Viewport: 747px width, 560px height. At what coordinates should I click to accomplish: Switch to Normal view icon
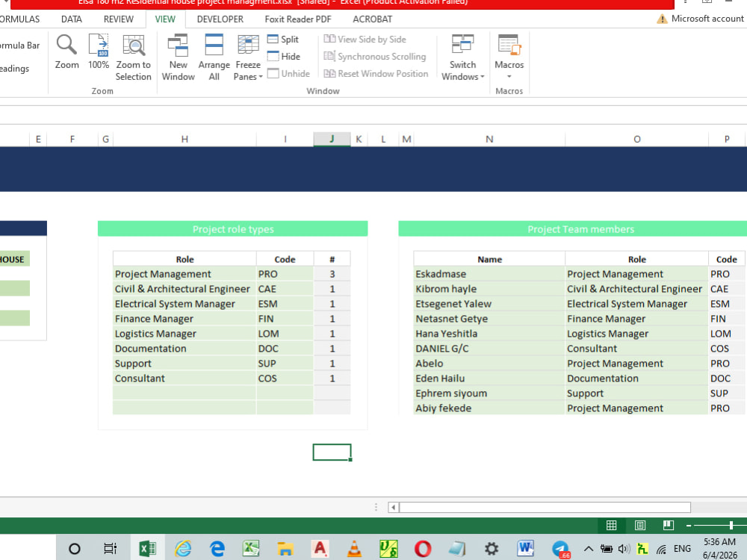[611, 525]
